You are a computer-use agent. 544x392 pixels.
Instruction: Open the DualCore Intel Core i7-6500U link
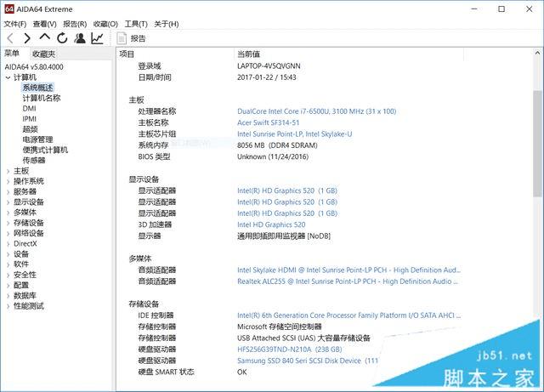click(x=316, y=111)
